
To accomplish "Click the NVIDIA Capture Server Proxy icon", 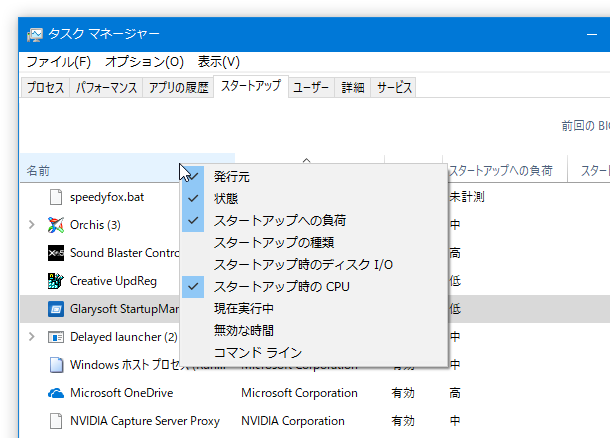I will coord(56,421).
